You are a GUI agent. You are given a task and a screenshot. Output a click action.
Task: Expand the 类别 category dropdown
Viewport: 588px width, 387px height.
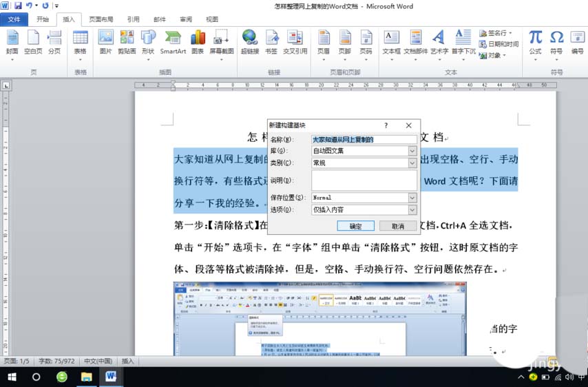click(x=412, y=163)
